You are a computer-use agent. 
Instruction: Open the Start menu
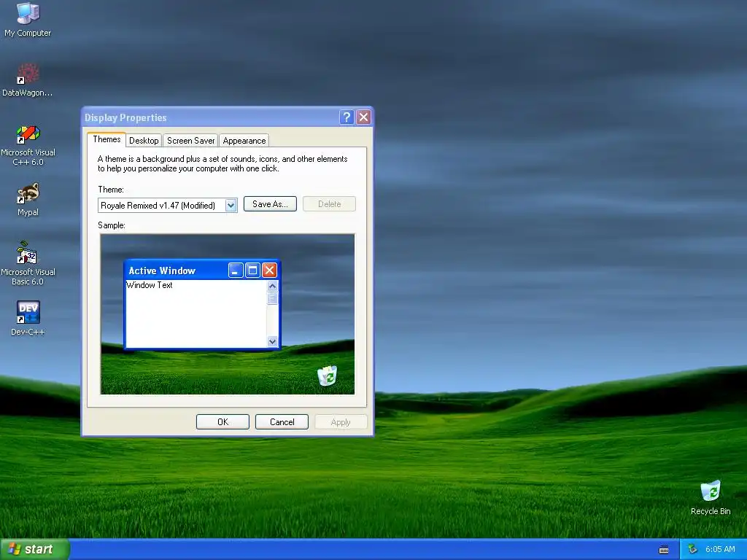(35, 549)
